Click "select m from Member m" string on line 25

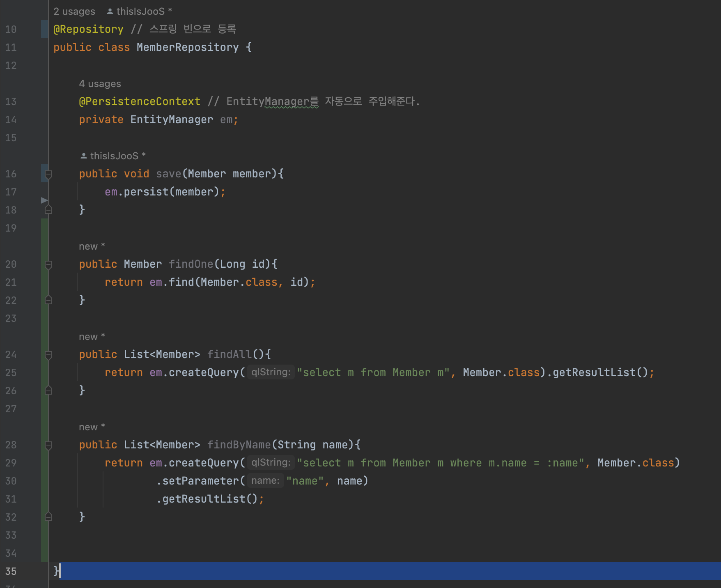click(x=373, y=372)
